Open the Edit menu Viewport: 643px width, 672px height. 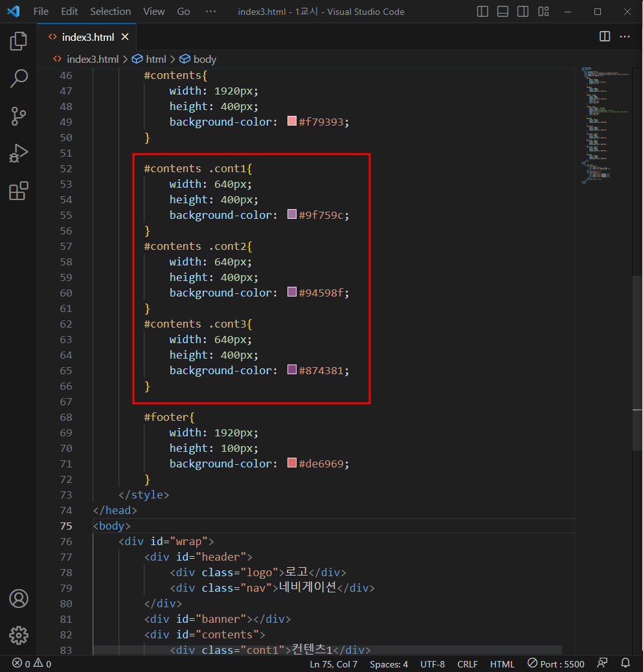69,12
